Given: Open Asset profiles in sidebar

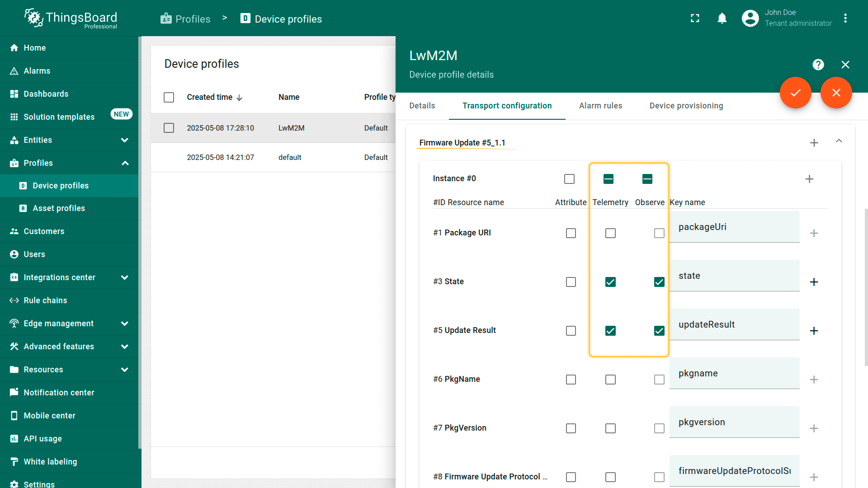Looking at the screenshot, I should tap(59, 208).
